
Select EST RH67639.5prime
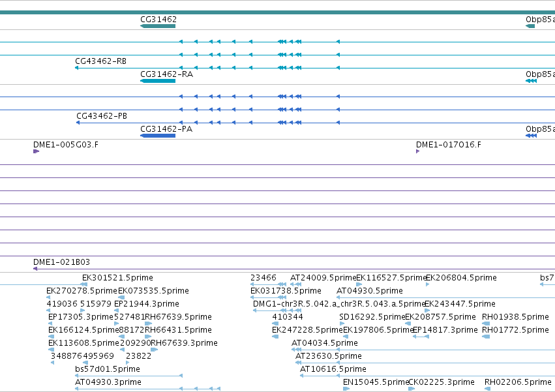179,317
